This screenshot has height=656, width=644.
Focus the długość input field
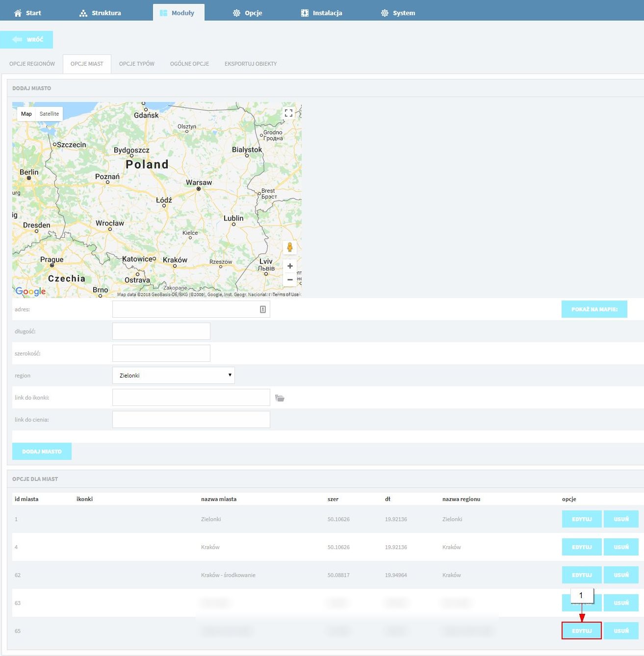pyautogui.click(x=161, y=331)
